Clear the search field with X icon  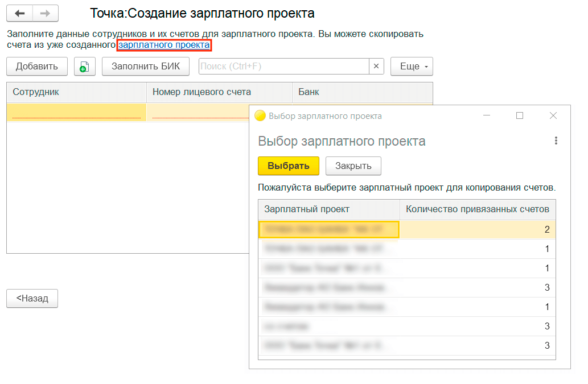[x=376, y=67]
